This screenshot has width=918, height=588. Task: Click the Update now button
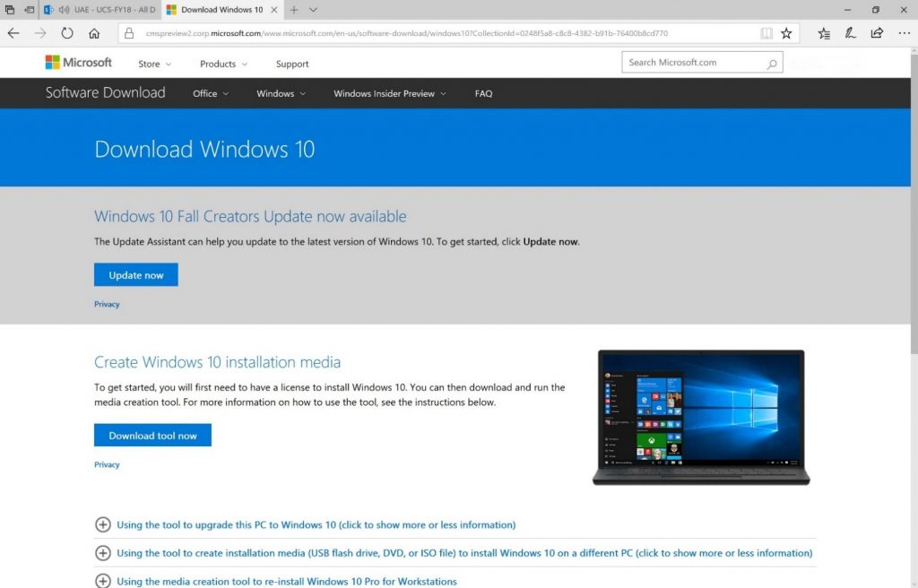[x=135, y=274]
